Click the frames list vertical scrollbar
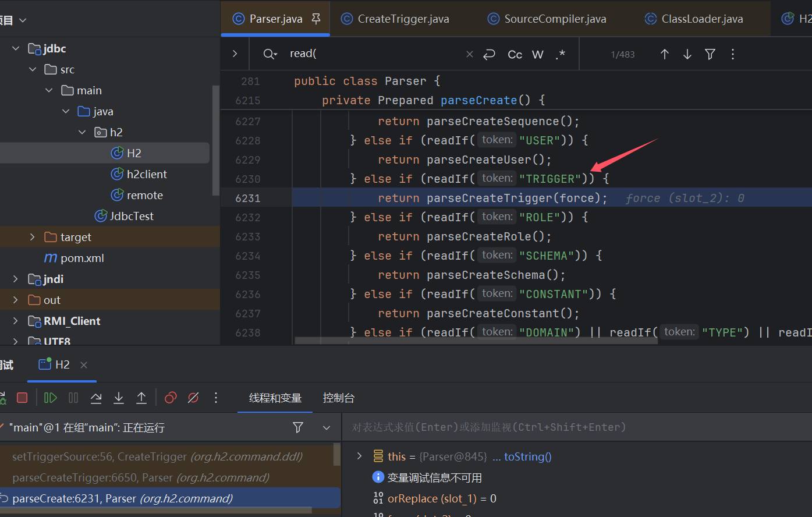This screenshot has width=812, height=517. tap(337, 454)
